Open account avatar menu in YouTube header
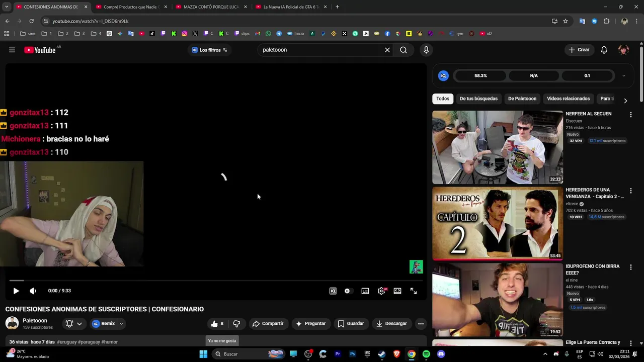This screenshot has height=362, width=644. pos(623,50)
